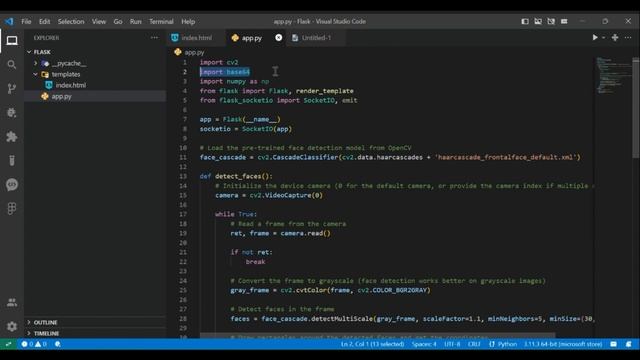Click the VS Code logo in title bar

(9, 21)
